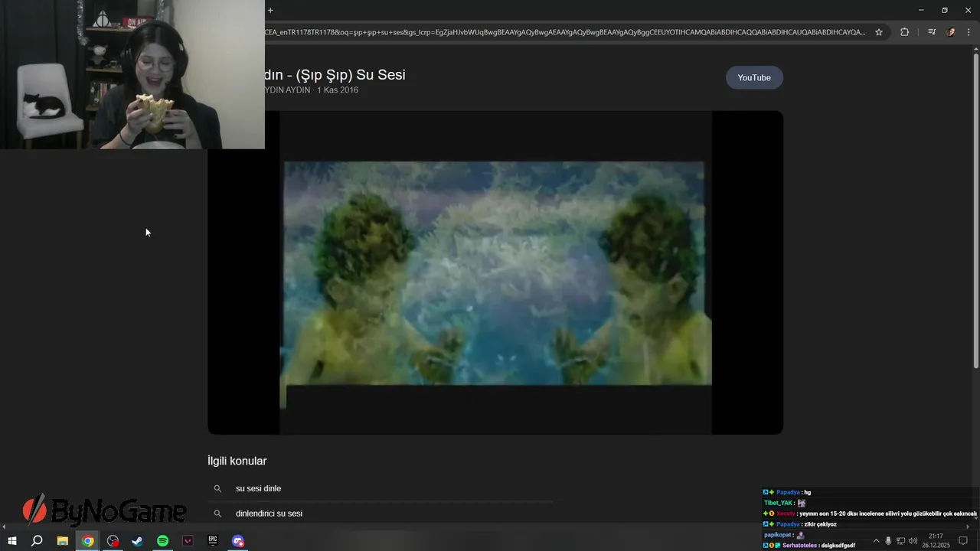Open Windows taskbar search
980x551 pixels.
[37, 541]
